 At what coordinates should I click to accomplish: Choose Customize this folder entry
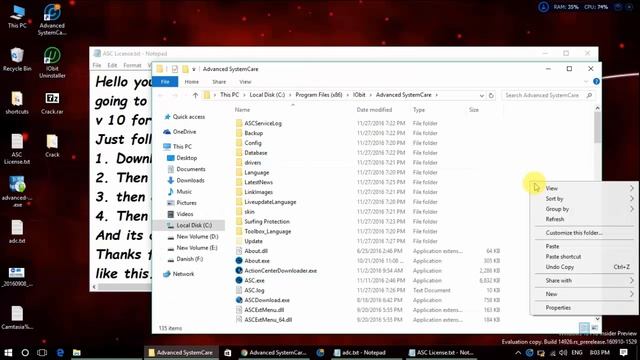coord(584,233)
